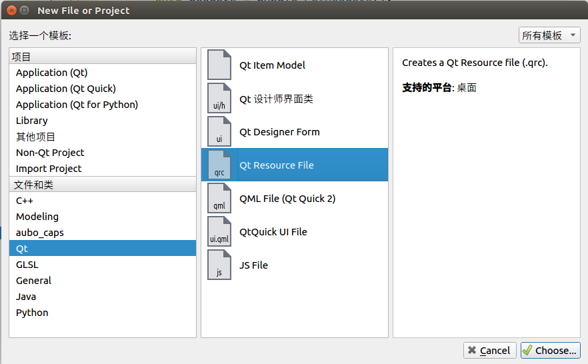Viewport: 588px width, 364px height.
Task: Click the Choose... button
Action: pos(550,351)
